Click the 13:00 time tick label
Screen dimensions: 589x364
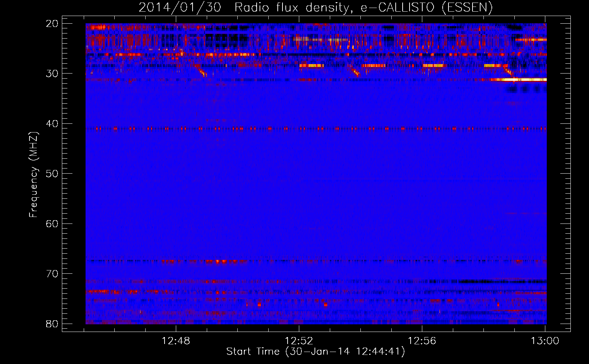pyautogui.click(x=545, y=341)
